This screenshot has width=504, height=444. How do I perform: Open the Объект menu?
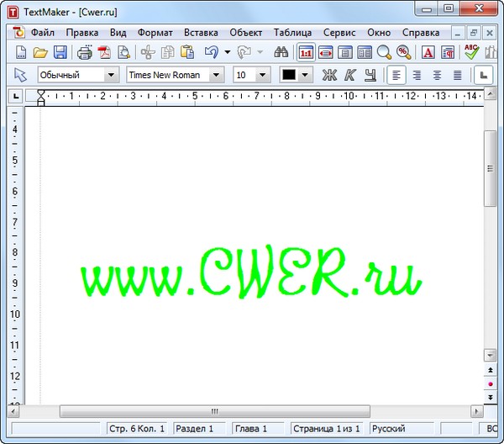tap(246, 33)
